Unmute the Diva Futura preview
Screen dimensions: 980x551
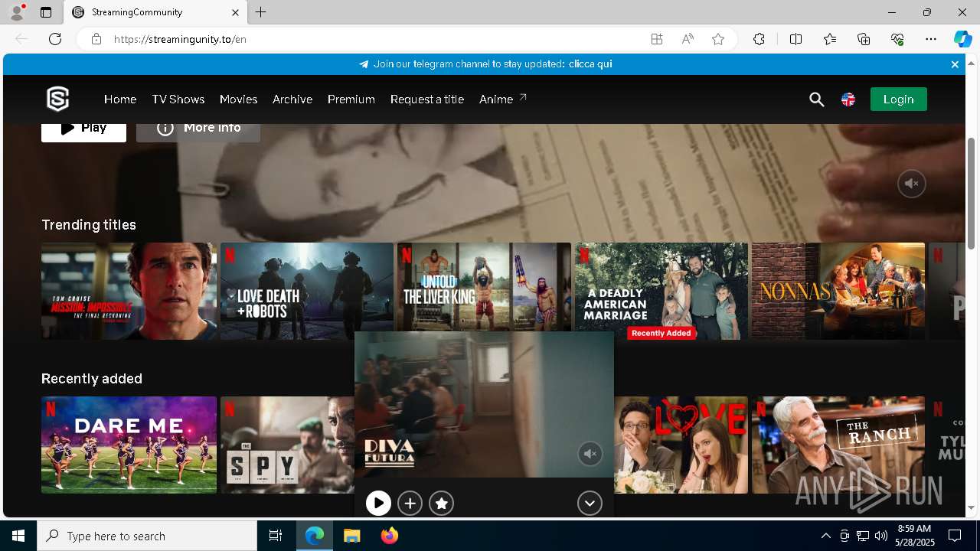coord(590,454)
